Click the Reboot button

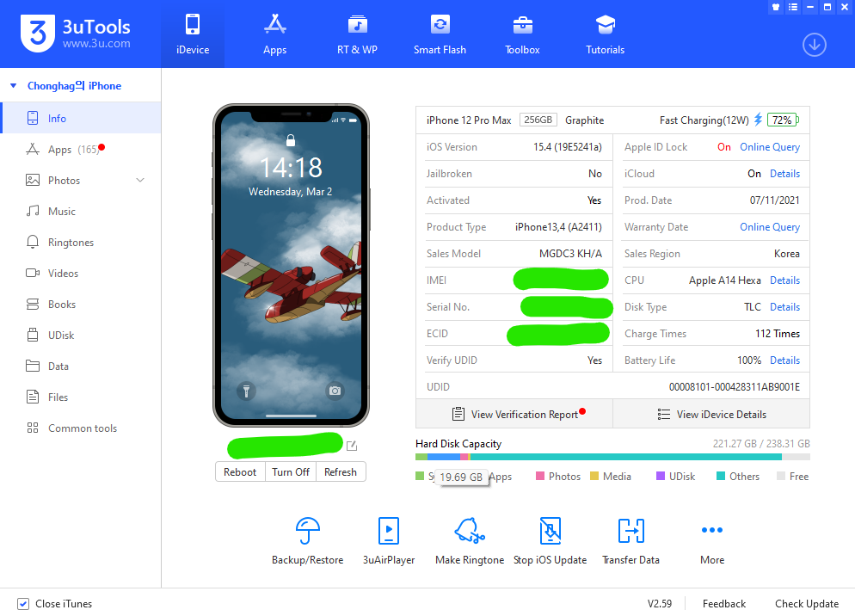(240, 472)
